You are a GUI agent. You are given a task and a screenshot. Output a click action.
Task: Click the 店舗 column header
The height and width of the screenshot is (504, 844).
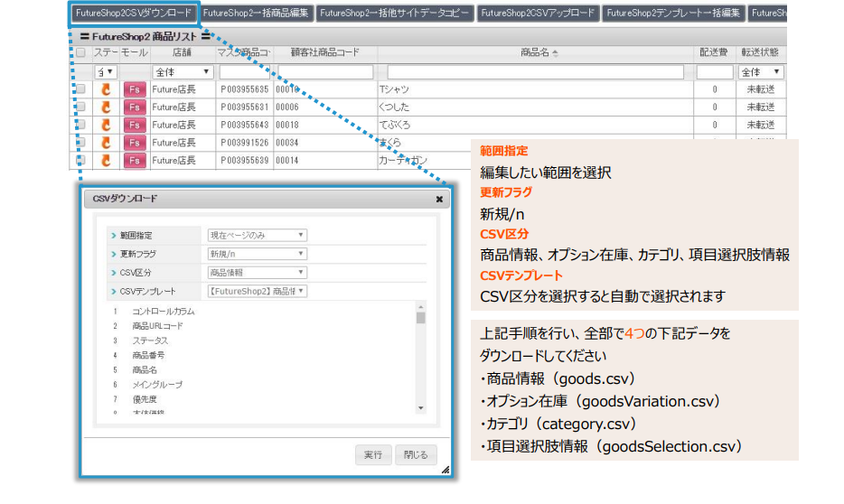click(182, 52)
